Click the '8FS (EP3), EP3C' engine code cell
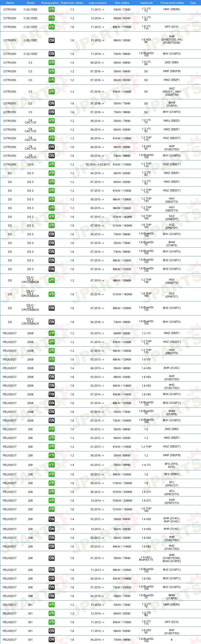 (171, 465)
